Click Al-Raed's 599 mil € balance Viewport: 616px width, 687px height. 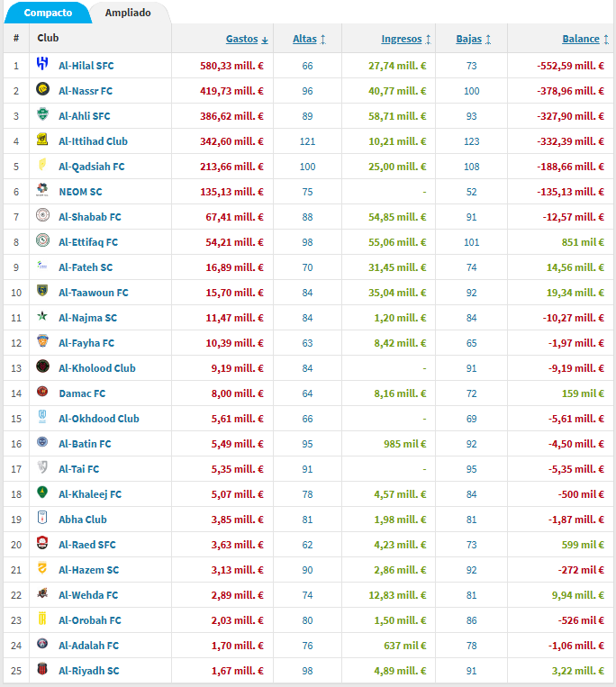pyautogui.click(x=584, y=545)
